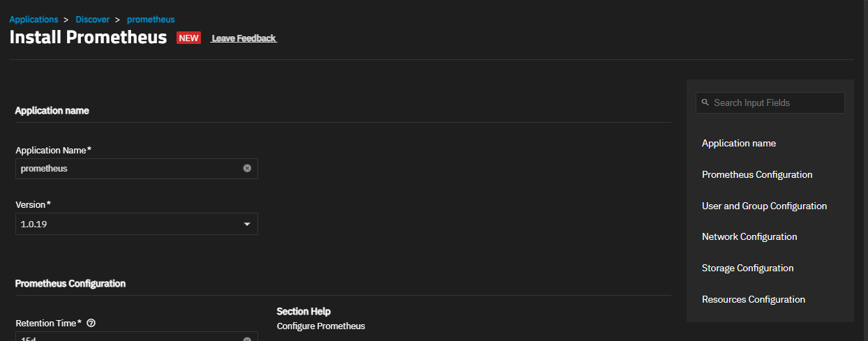Open the Storage Configuration section
This screenshot has width=868, height=341.
(747, 268)
